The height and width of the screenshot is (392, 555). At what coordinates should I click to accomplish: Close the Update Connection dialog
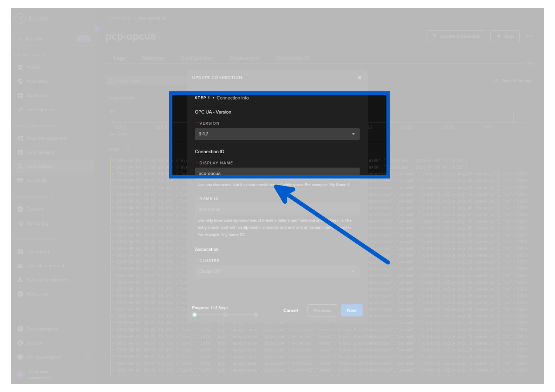[359, 78]
